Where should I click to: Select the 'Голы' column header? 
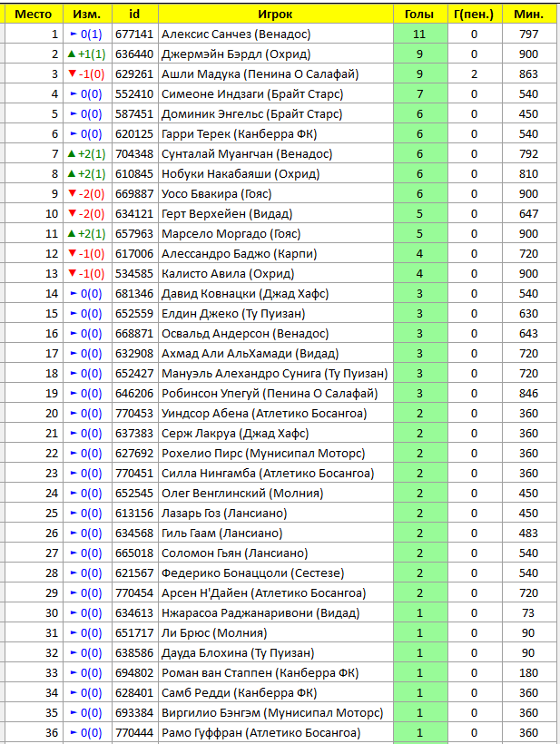(420, 15)
